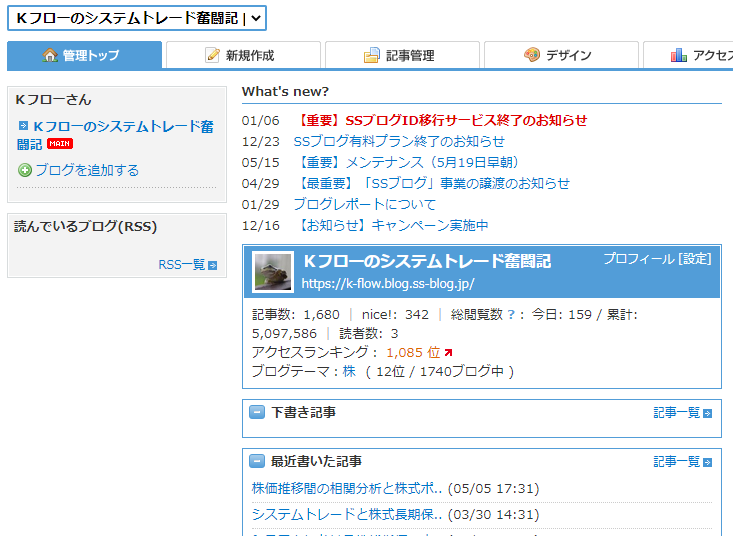
Task: Click the ? help icon beside 総閲覧数
Action: [x=511, y=315]
